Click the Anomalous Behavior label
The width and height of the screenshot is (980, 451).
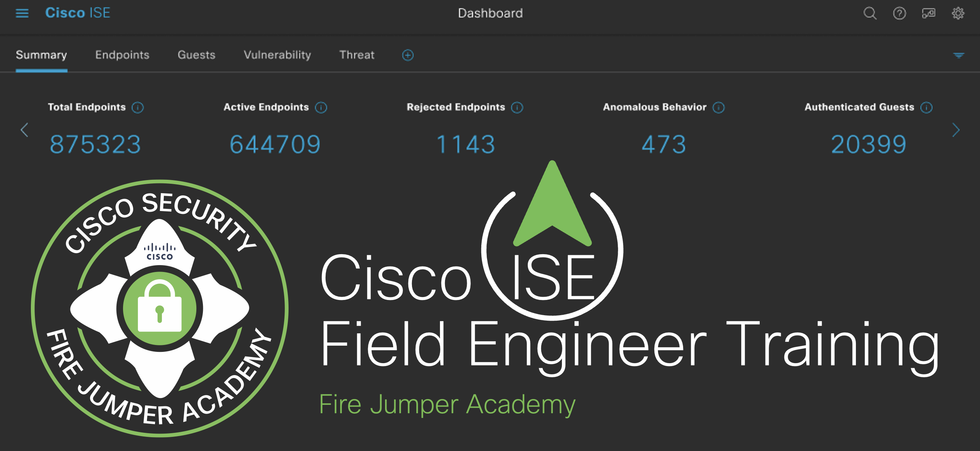pos(655,107)
